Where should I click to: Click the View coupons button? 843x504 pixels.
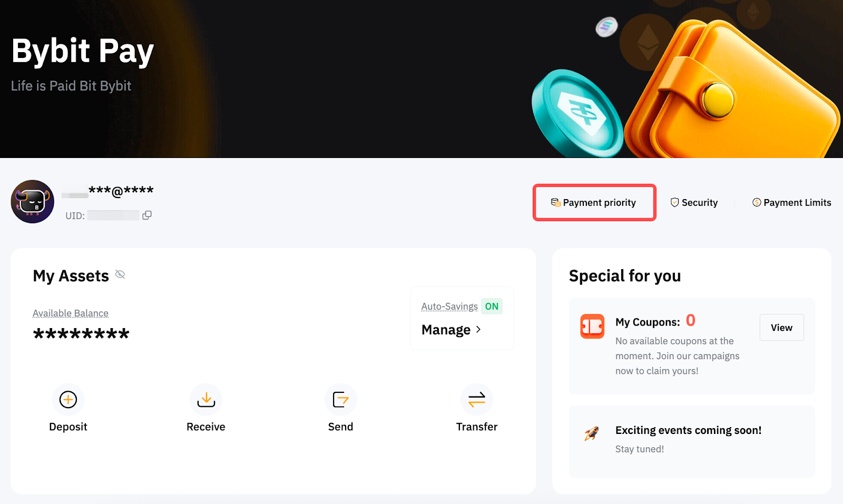782,328
